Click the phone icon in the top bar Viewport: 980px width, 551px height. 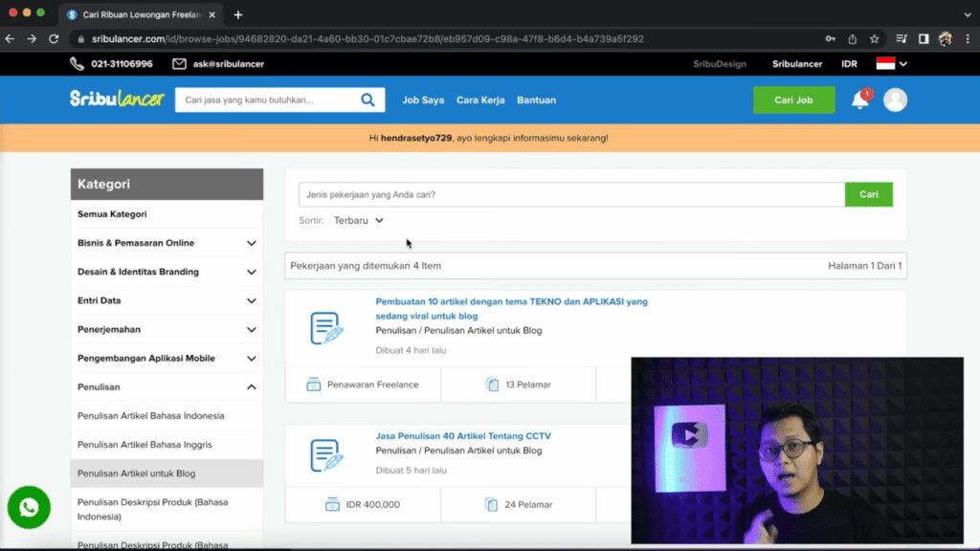(77, 64)
